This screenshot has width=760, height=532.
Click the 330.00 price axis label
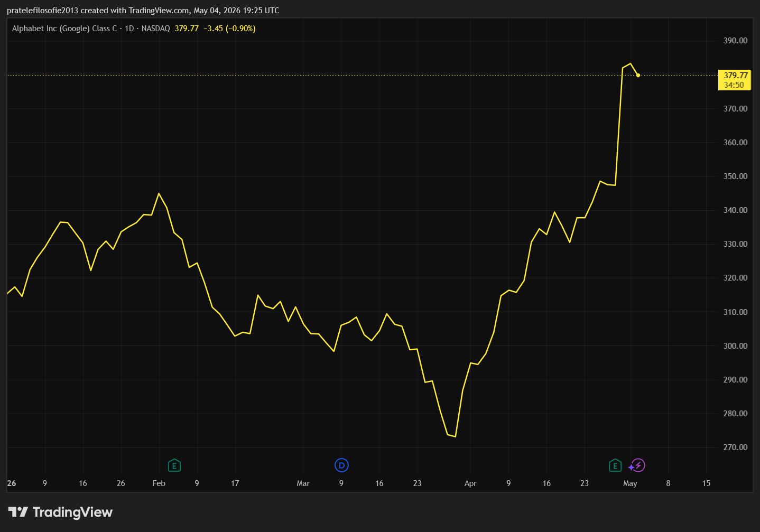pyautogui.click(x=736, y=244)
